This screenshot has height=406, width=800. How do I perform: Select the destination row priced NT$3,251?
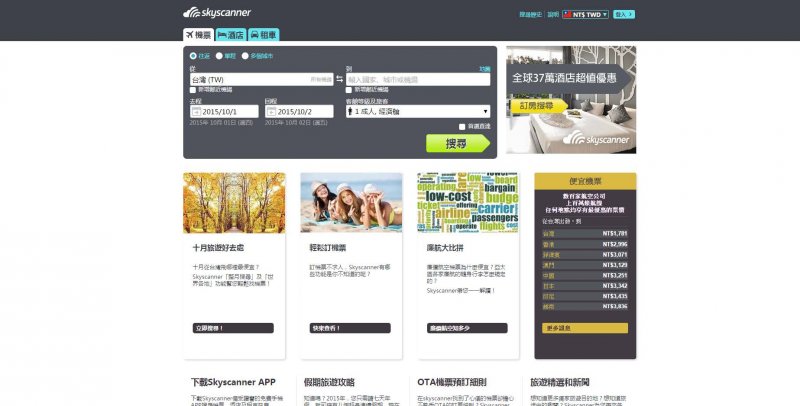(x=585, y=275)
